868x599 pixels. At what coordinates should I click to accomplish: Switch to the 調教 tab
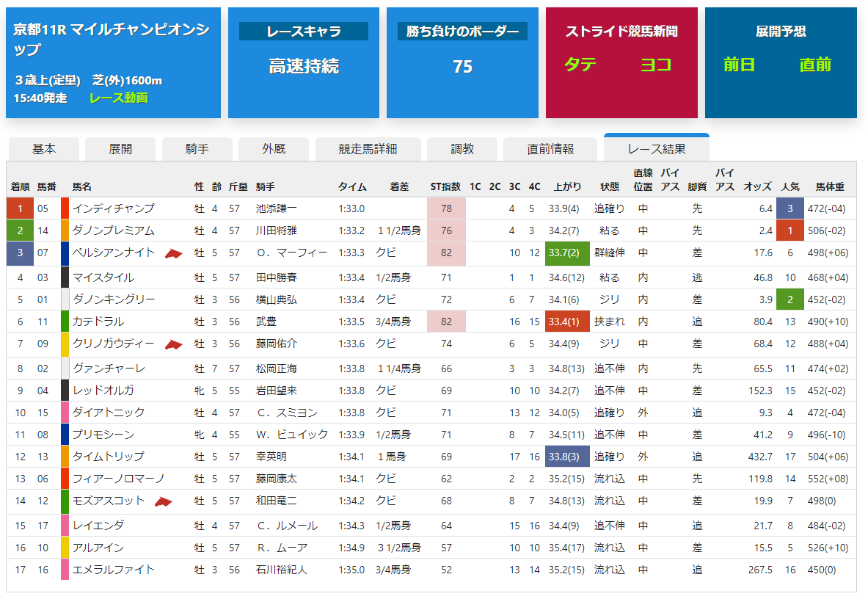point(462,149)
